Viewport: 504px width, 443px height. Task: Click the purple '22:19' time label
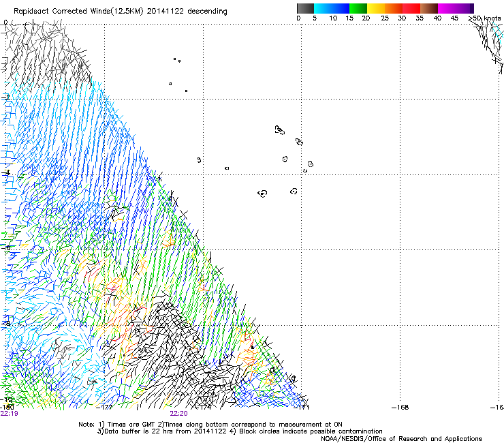tap(10, 414)
